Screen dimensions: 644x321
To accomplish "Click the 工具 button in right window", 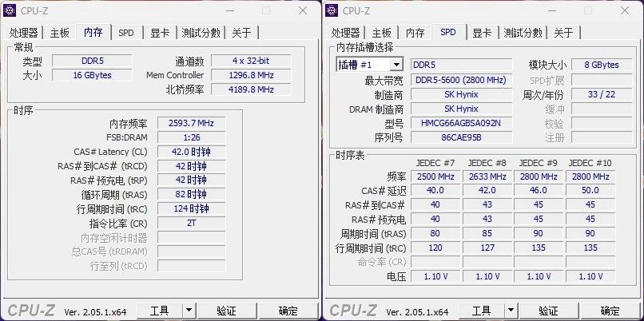I will (x=481, y=311).
